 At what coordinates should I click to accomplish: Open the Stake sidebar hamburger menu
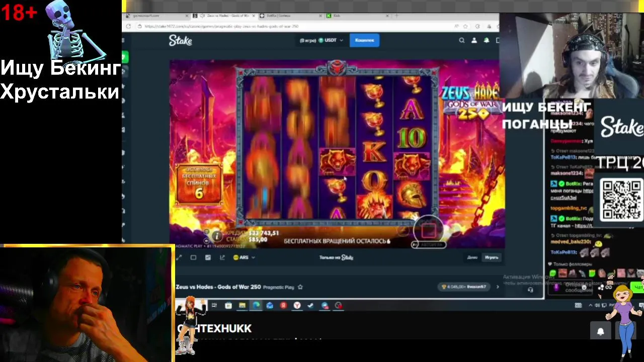click(x=123, y=40)
